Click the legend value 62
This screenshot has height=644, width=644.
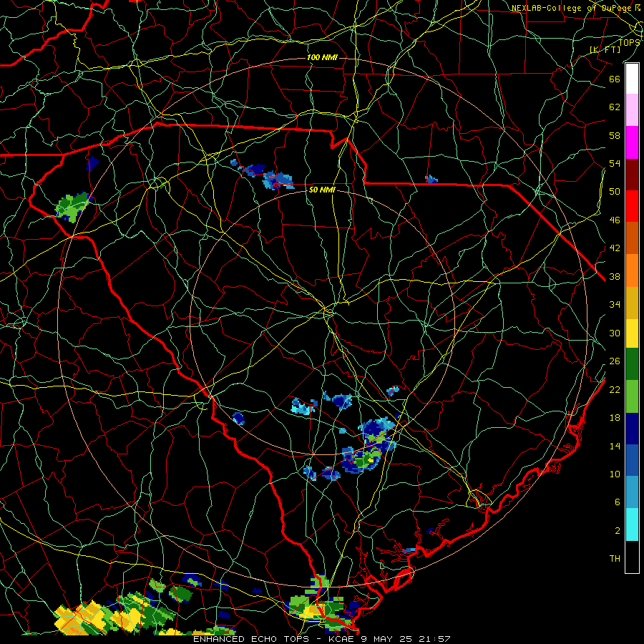pyautogui.click(x=615, y=107)
